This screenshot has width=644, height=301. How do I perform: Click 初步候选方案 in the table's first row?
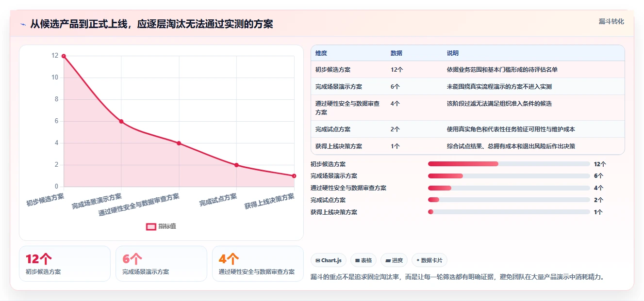(x=333, y=70)
